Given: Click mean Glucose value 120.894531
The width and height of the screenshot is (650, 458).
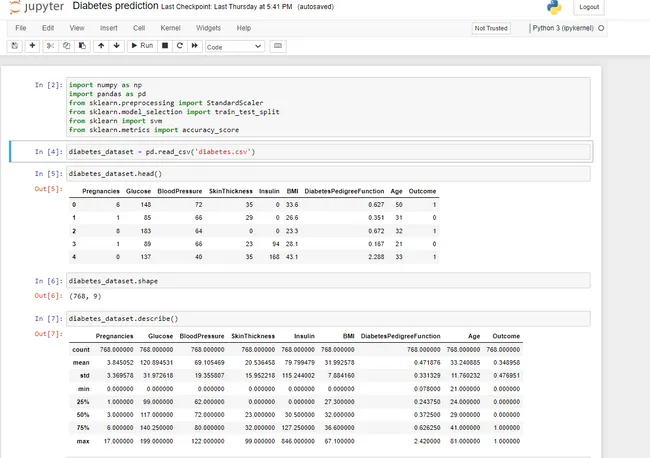Looking at the screenshot, I should (x=156, y=363).
